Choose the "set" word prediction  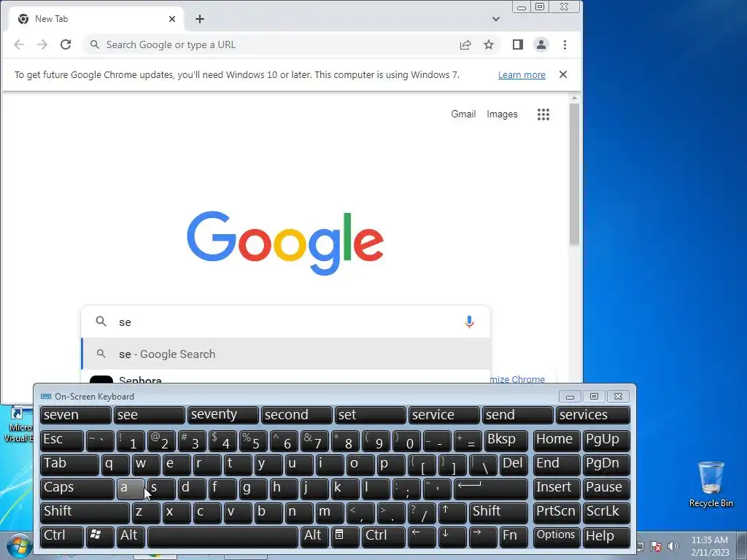click(x=370, y=415)
